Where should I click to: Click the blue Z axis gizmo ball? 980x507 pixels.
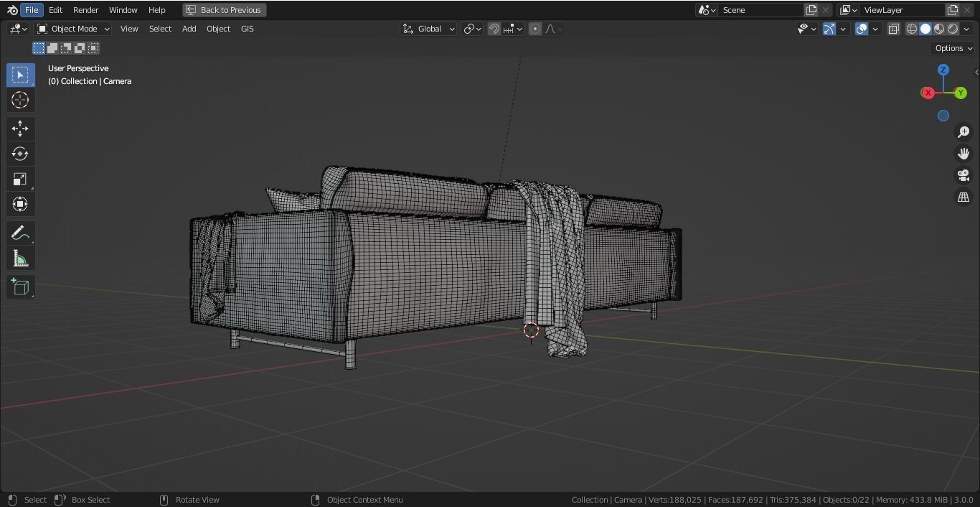[943, 70]
